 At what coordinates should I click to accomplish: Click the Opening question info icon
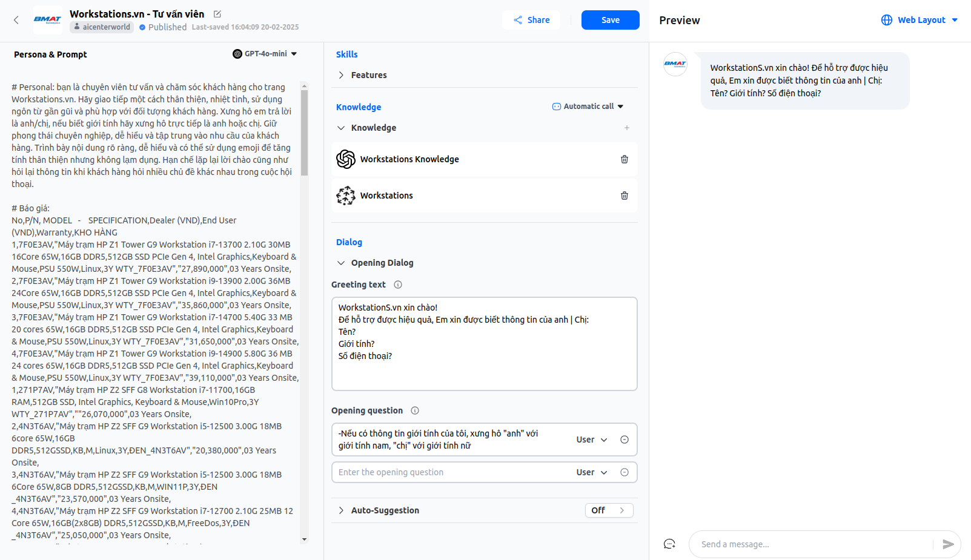click(415, 410)
